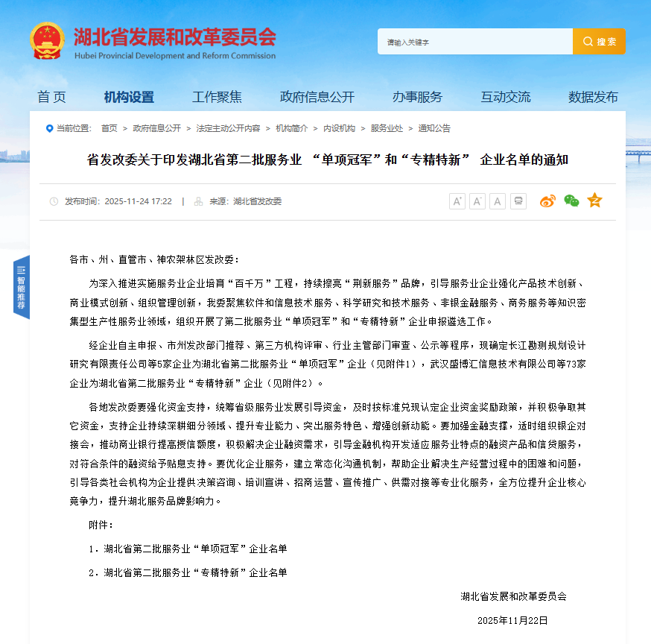Screen dimensions: 651x644
Task: Expand the 办事服务 navigation menu
Action: (x=417, y=97)
